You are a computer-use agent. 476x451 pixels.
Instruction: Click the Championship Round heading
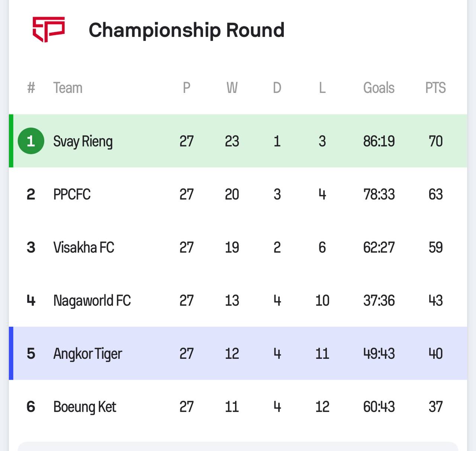(186, 30)
